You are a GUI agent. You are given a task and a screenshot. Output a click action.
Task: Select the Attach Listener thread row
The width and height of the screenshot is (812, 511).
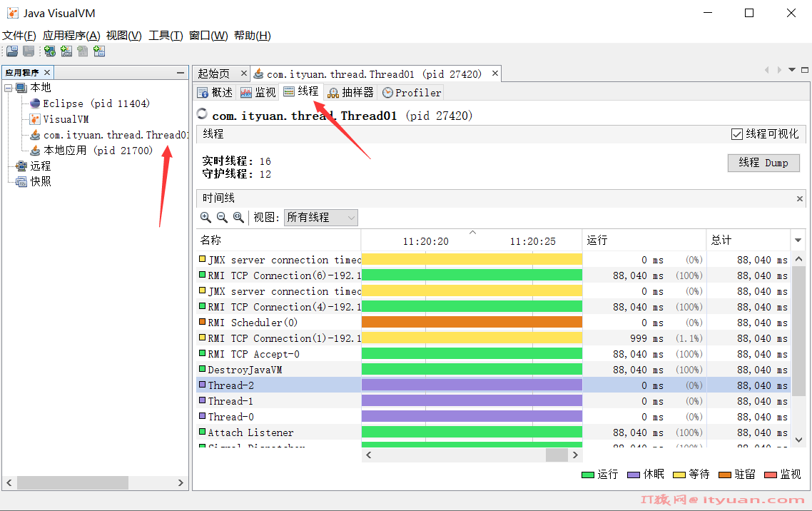coord(494,432)
